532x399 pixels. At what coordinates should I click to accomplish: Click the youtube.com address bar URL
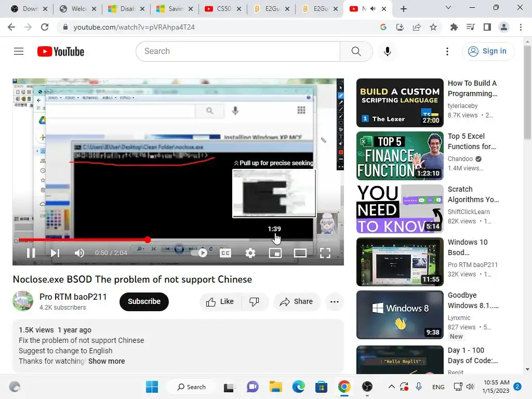[x=134, y=27]
